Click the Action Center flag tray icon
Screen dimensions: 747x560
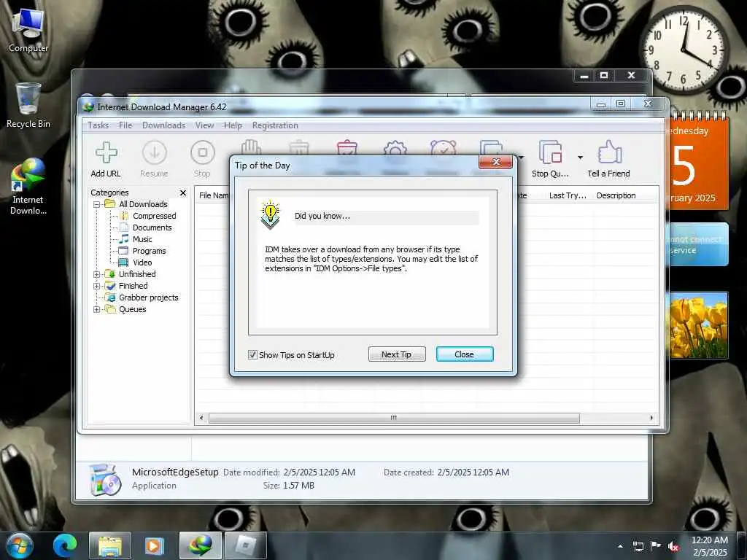(656, 546)
